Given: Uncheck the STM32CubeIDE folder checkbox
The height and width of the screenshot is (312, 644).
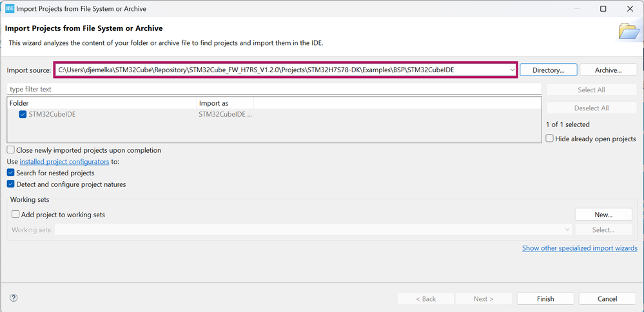Looking at the screenshot, I should pos(23,115).
